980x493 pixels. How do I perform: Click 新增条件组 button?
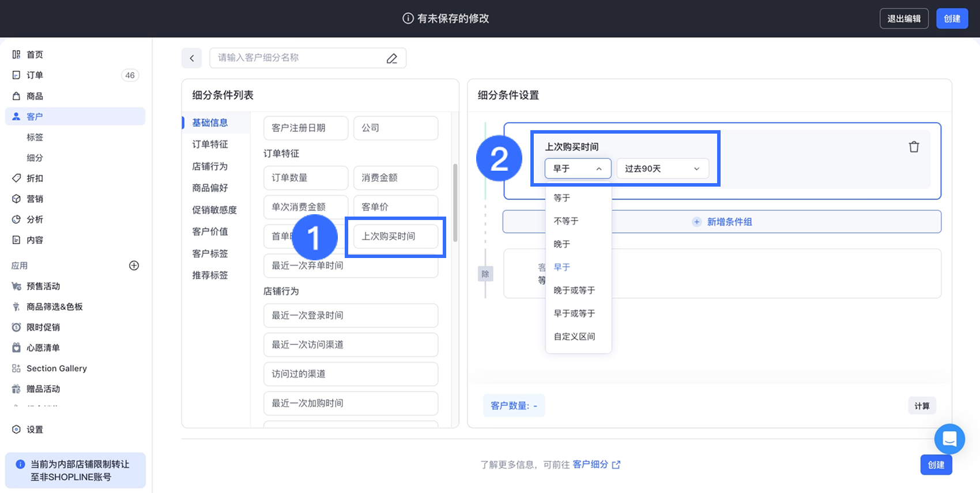(x=722, y=222)
